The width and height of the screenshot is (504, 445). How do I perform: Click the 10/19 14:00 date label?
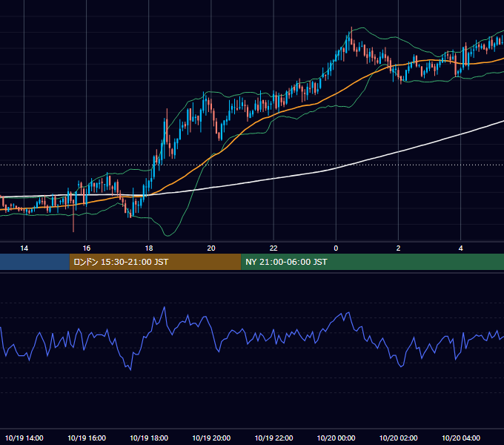click(24, 438)
